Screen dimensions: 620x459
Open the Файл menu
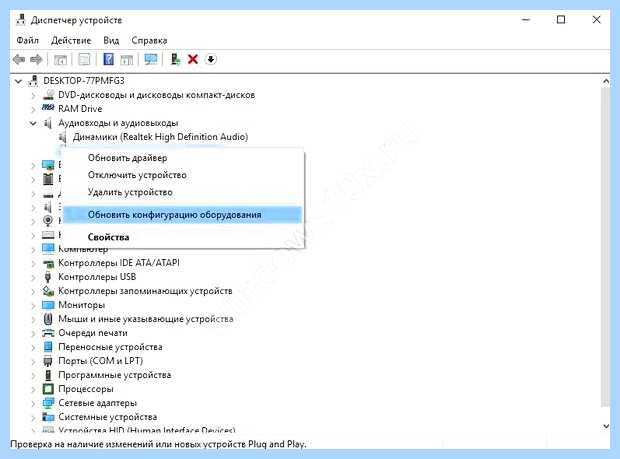coord(28,40)
